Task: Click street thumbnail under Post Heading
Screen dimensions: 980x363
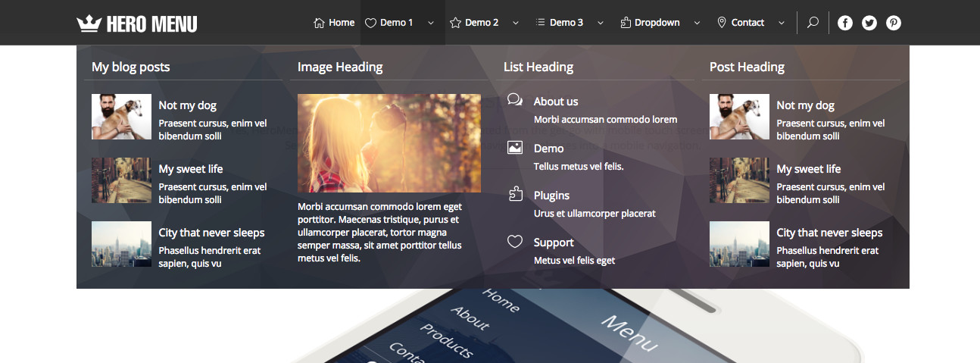Action: (x=739, y=180)
